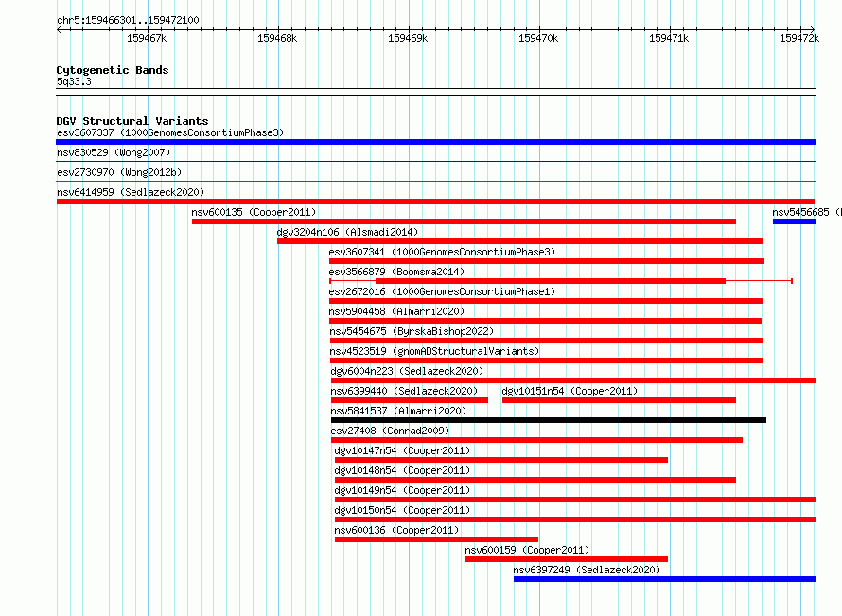The height and width of the screenshot is (616, 842).
Task: Click the Cytogenetic Bands track title
Action: 113,70
